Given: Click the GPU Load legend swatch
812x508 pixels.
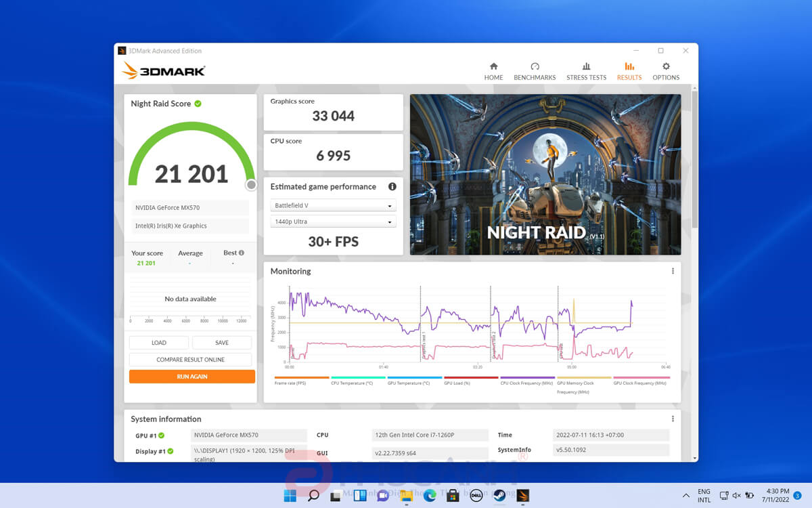Looking at the screenshot, I should 471,377.
